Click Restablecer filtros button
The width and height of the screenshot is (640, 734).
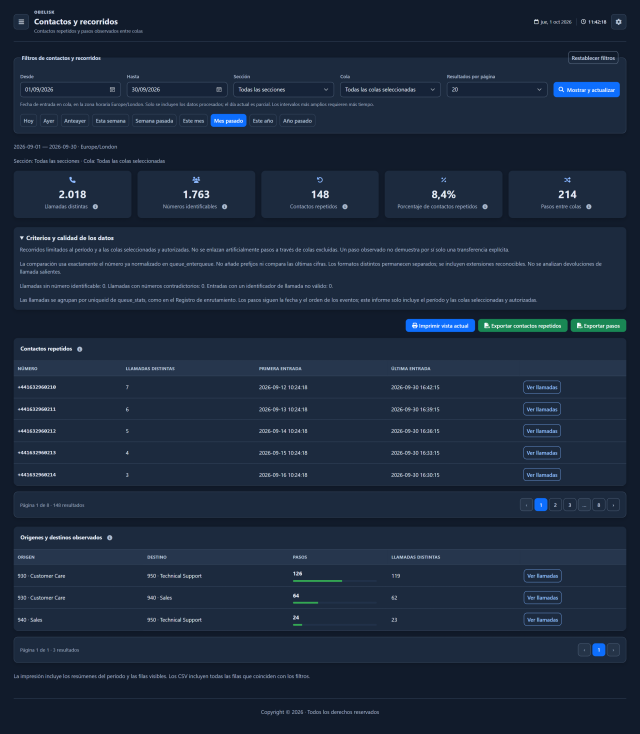[x=593, y=58]
